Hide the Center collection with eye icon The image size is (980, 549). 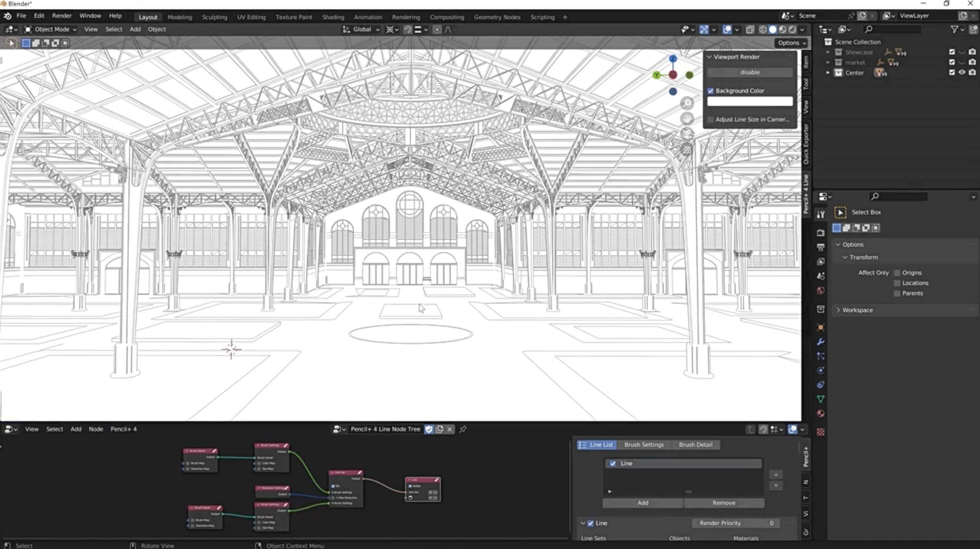click(962, 72)
